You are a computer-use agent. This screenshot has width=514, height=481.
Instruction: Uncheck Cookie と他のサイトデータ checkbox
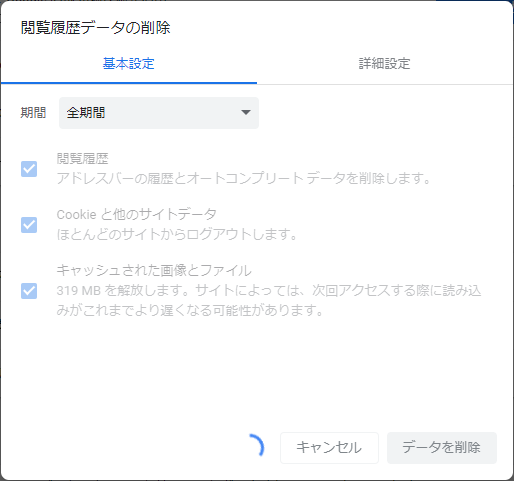click(29, 225)
